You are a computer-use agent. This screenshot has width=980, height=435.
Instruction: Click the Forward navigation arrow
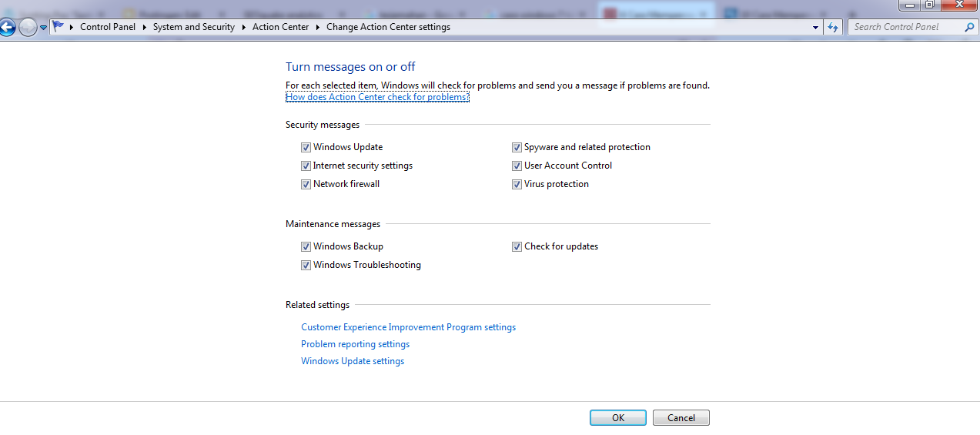click(x=28, y=28)
